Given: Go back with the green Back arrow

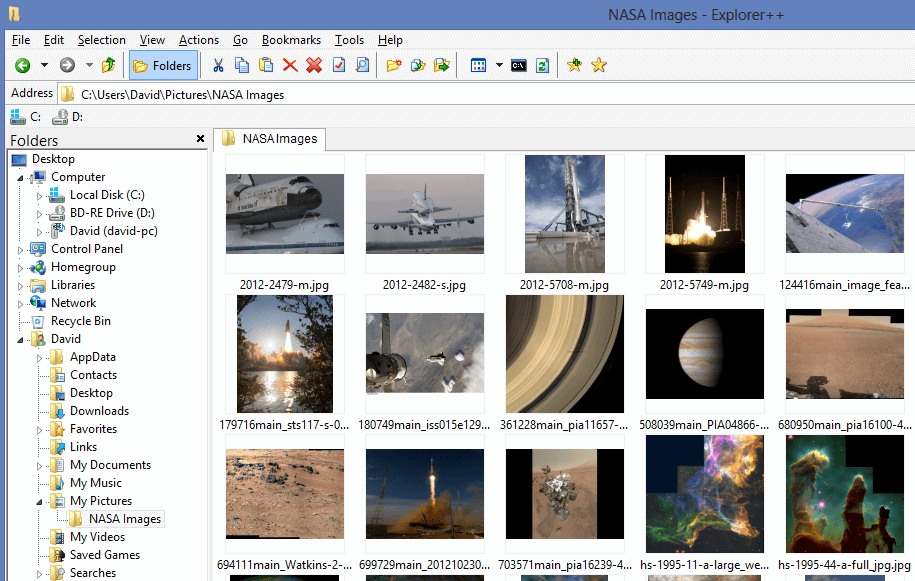Looking at the screenshot, I should pyautogui.click(x=23, y=65).
